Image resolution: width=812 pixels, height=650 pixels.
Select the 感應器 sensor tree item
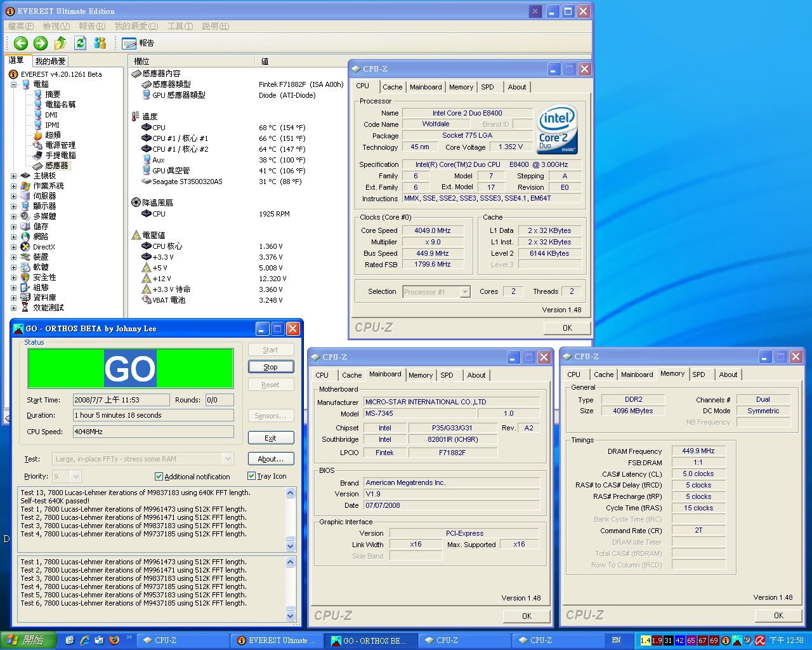pos(56,165)
